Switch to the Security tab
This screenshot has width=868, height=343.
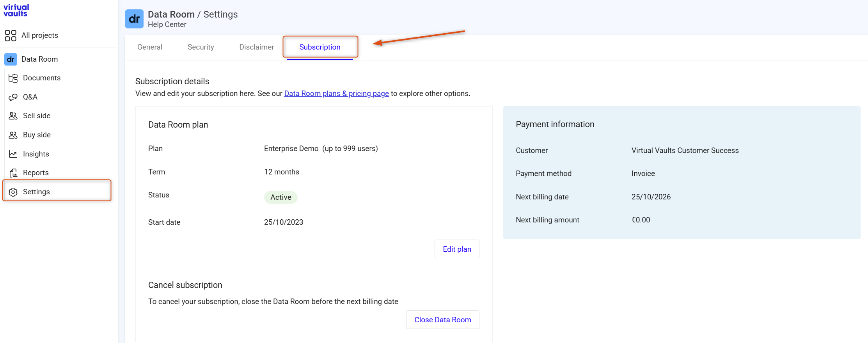click(x=201, y=47)
